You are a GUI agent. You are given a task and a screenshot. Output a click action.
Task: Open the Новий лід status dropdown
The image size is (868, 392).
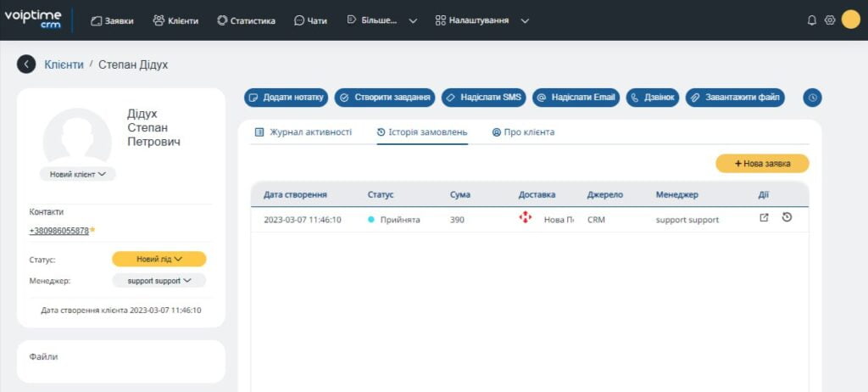(159, 259)
